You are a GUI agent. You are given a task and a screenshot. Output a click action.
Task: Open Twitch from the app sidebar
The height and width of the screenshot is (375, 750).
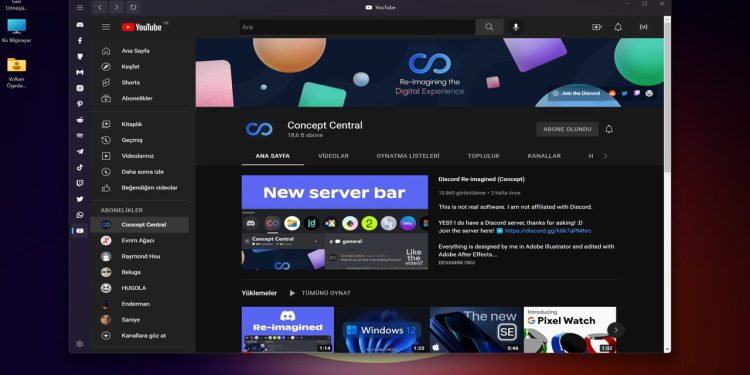(x=80, y=183)
